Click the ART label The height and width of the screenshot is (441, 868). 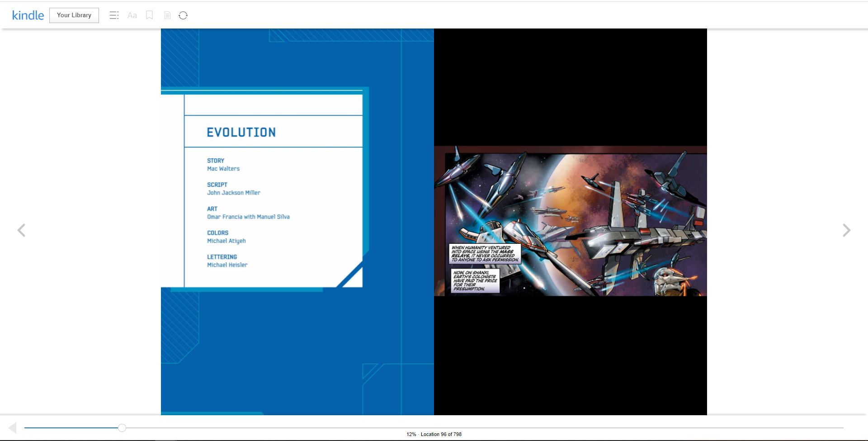pos(212,209)
